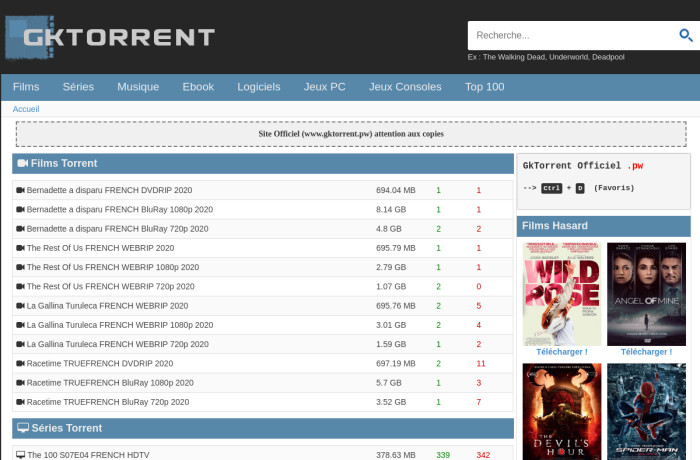The width and height of the screenshot is (700, 460).
Task: Click the Ctrl key badge
Action: tap(551, 188)
